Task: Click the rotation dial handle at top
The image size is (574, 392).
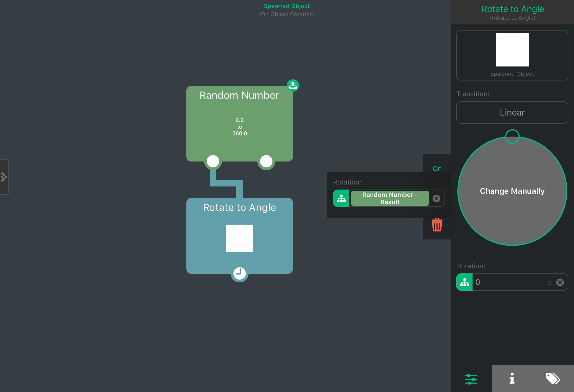Action: click(512, 137)
